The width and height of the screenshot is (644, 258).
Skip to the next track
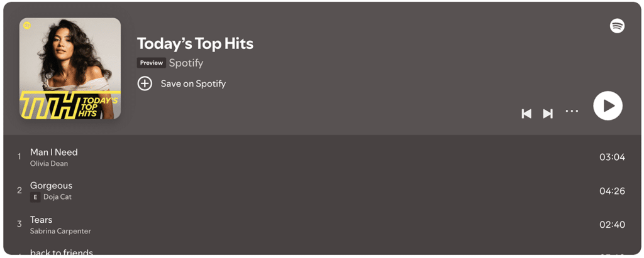[548, 114]
